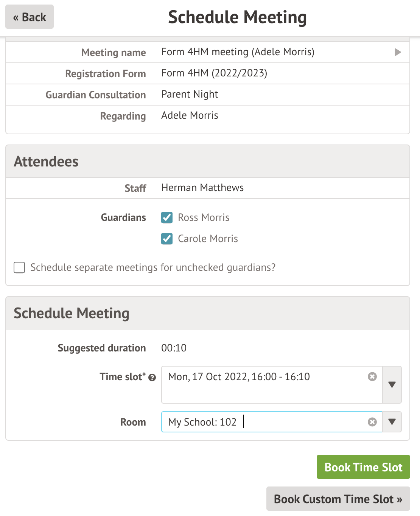The height and width of the screenshot is (516, 420).
Task: Click the Time slot help question icon
Action: coord(152,378)
